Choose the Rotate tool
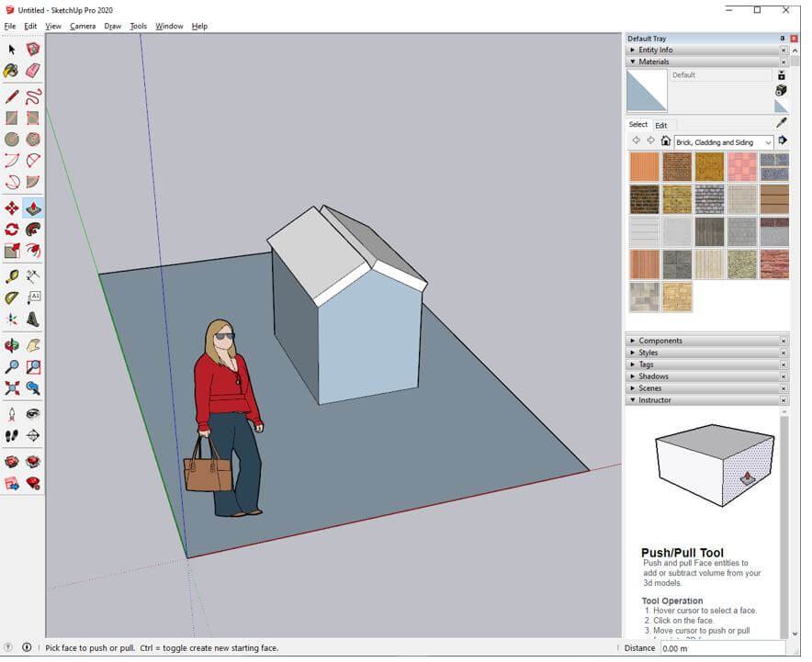Viewport: 812px width, 662px height. (x=12, y=230)
